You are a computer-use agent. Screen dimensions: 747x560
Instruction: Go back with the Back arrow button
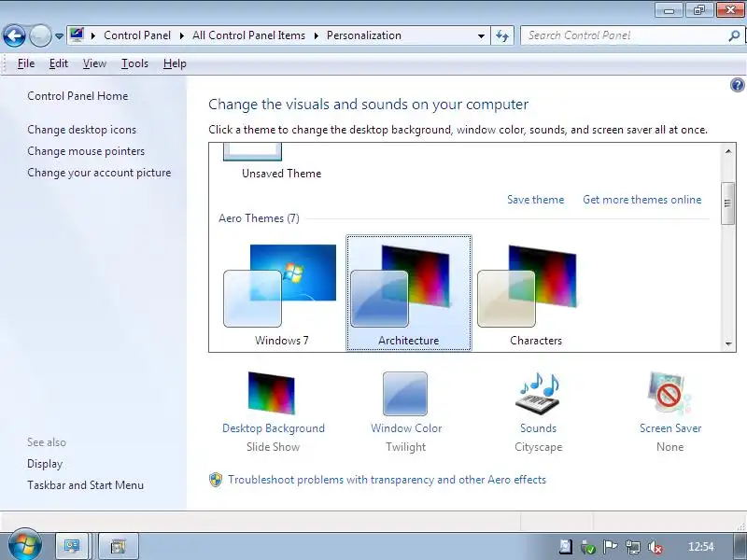click(14, 35)
